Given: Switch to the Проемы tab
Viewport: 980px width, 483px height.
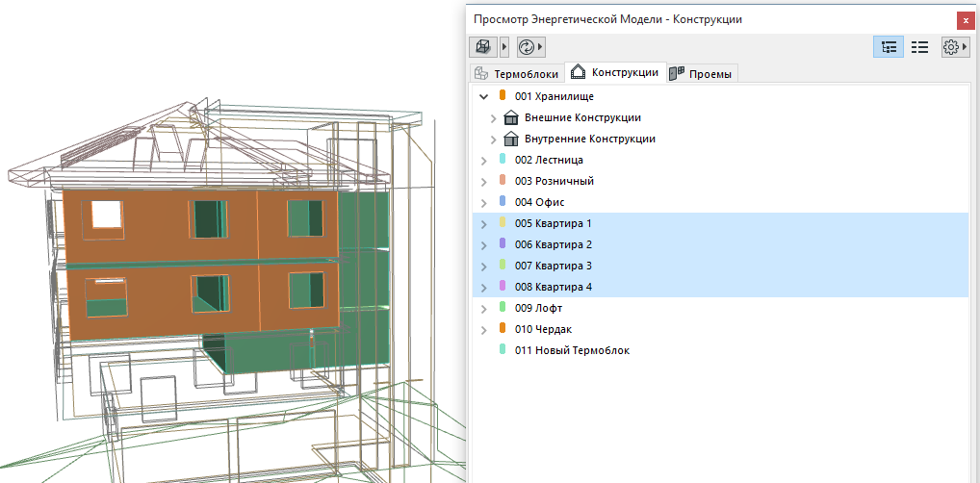Looking at the screenshot, I should (x=703, y=74).
